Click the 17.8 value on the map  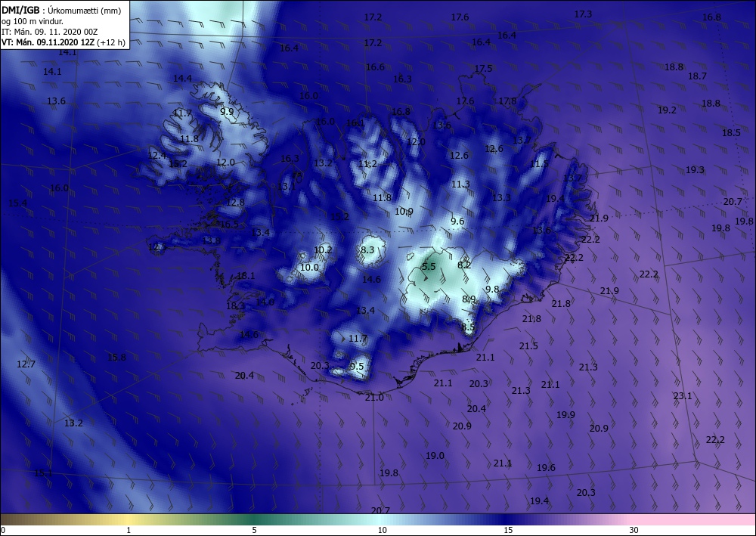(x=507, y=101)
